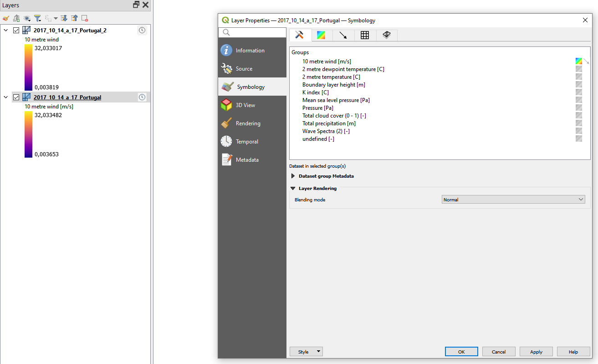
Task: Click the Remove Layer/Group icon
Action: pos(84,18)
